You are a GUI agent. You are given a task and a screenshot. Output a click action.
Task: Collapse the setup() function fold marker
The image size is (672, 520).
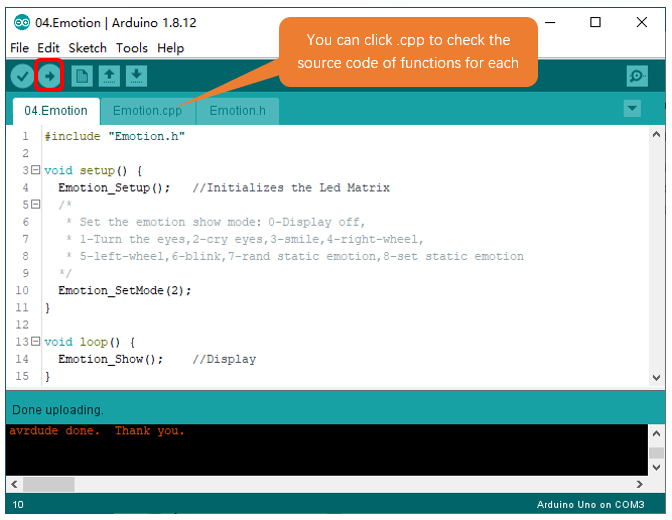click(x=36, y=170)
